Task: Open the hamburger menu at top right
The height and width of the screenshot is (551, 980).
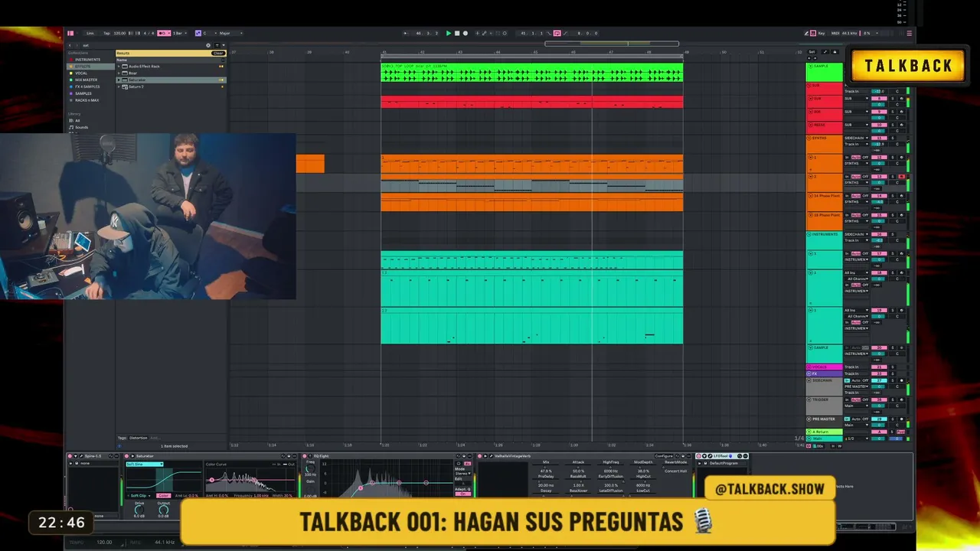Action: tap(910, 33)
